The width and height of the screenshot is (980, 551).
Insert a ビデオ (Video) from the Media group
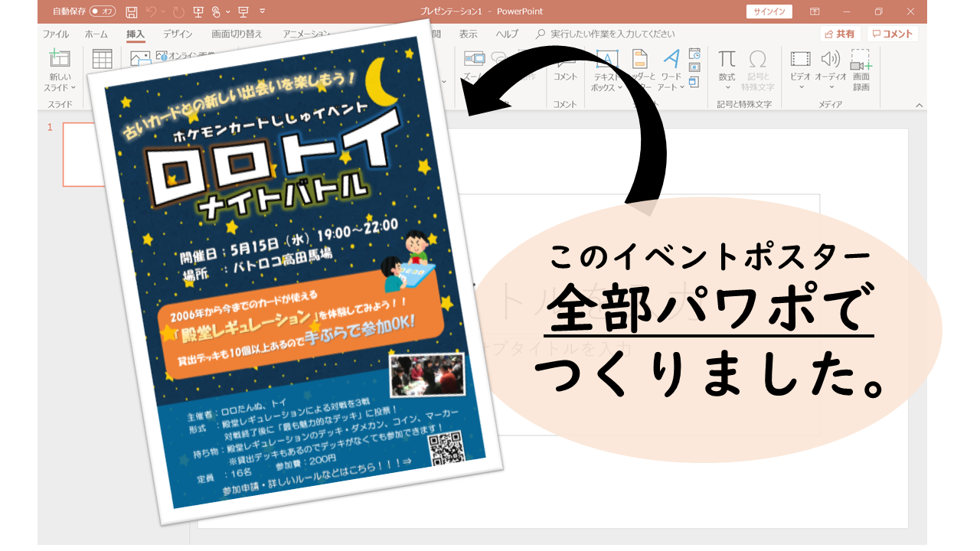point(800,61)
